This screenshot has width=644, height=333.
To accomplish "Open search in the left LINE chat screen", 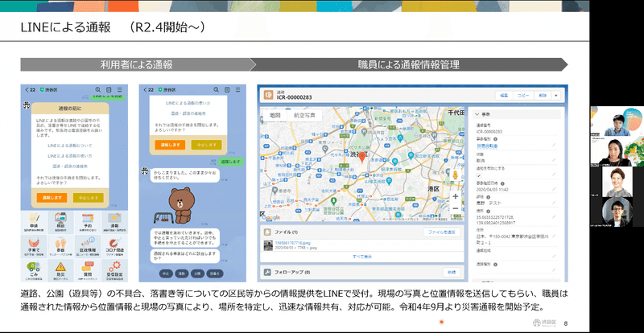I will coord(97,89).
